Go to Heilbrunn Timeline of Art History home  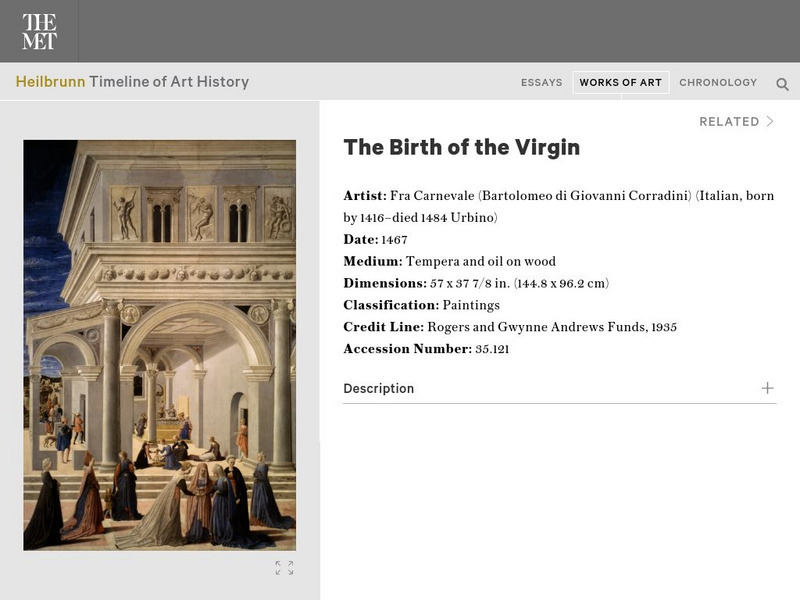132,82
